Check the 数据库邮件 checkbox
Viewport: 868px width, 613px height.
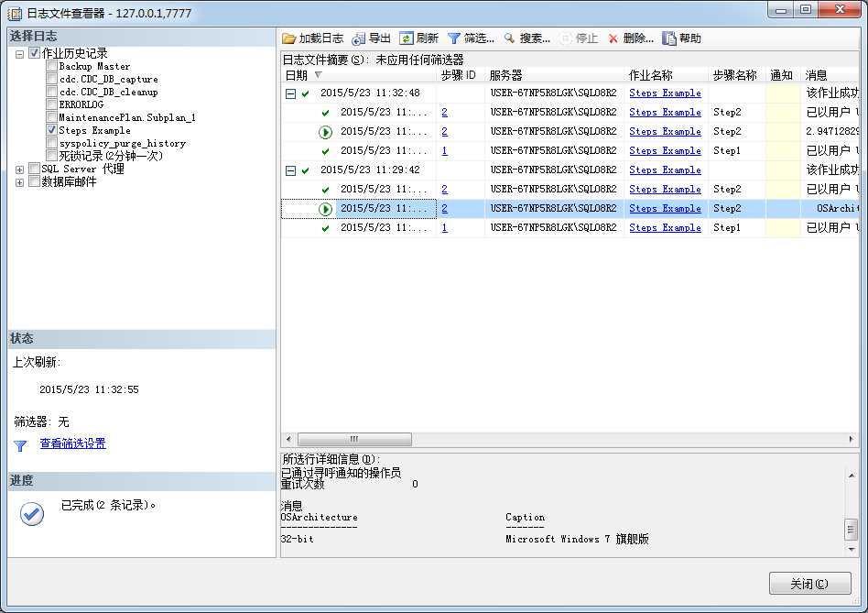(34, 181)
